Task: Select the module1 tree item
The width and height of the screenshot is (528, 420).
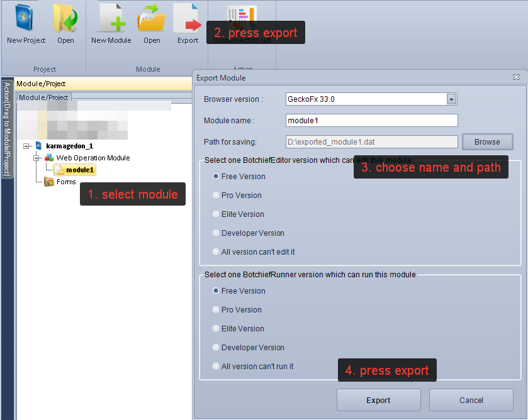Action: [81, 170]
